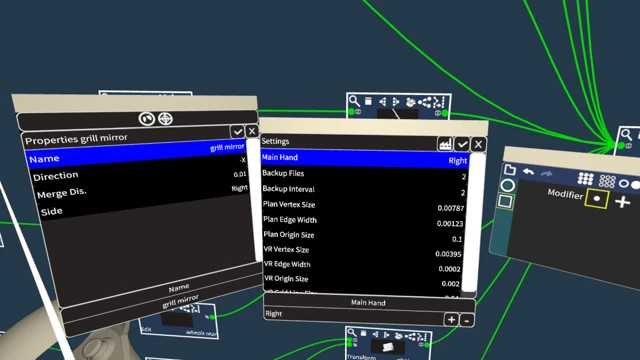Click the magnifier icon on the top node
Viewport: 640px width, 360px height.
coord(354,101)
